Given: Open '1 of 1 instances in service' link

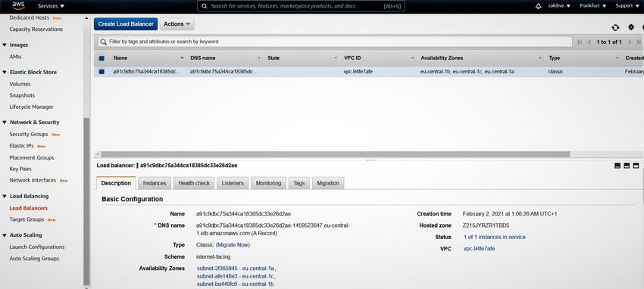Looking at the screenshot, I should (x=495, y=238).
